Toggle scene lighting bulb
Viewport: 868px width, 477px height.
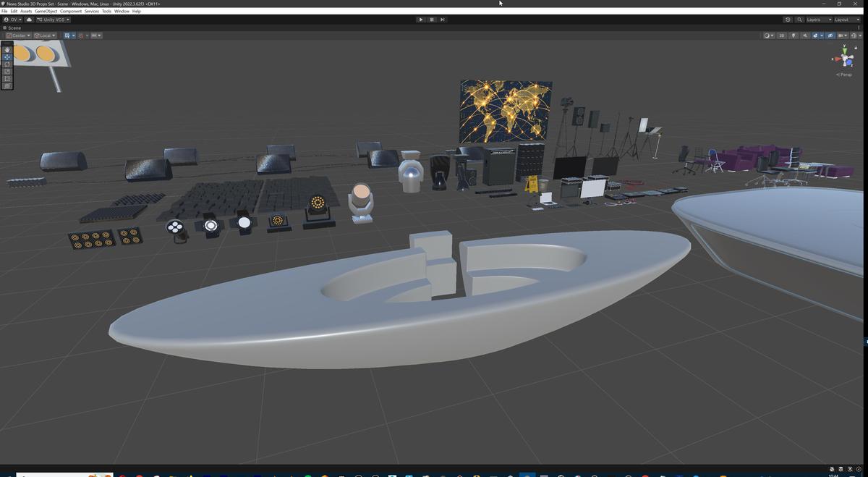(793, 35)
